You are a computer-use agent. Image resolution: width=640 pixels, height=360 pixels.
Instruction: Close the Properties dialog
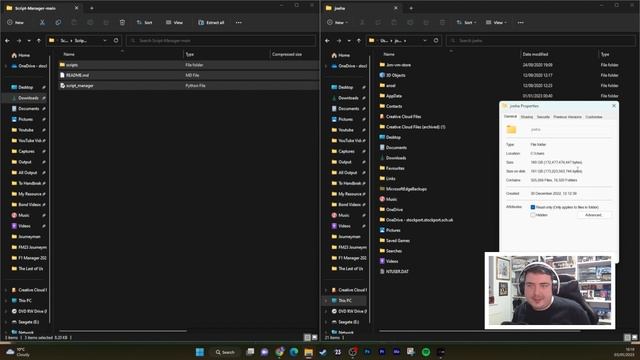(x=614, y=106)
